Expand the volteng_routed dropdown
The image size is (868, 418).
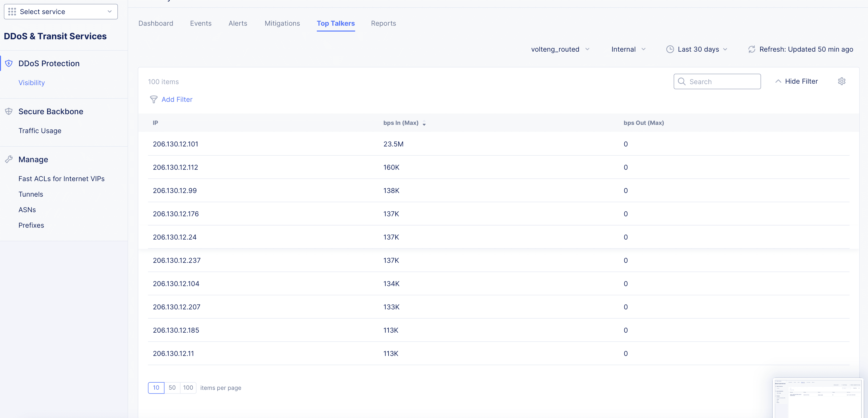pos(560,49)
